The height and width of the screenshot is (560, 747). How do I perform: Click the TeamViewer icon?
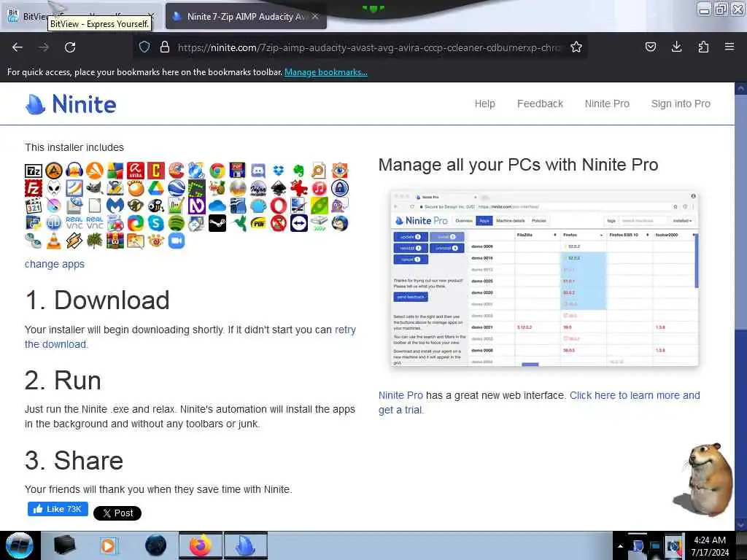298,223
